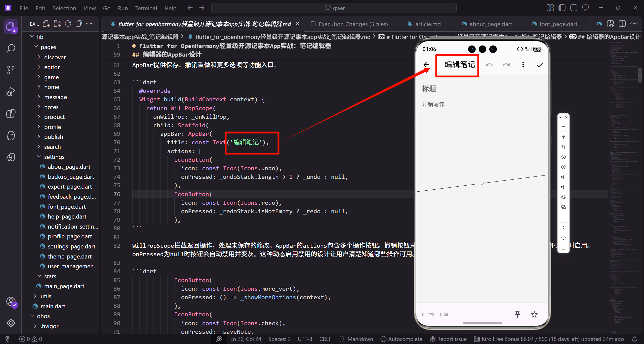Click the minimap scrollbar slider on right
The image size is (644, 344).
639,75
